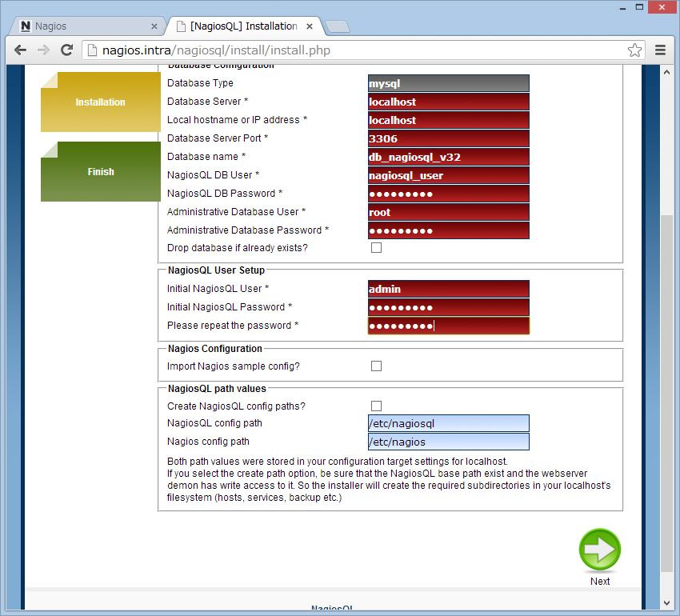This screenshot has width=680, height=616.
Task: Click the Please repeat the password field
Action: click(x=449, y=326)
